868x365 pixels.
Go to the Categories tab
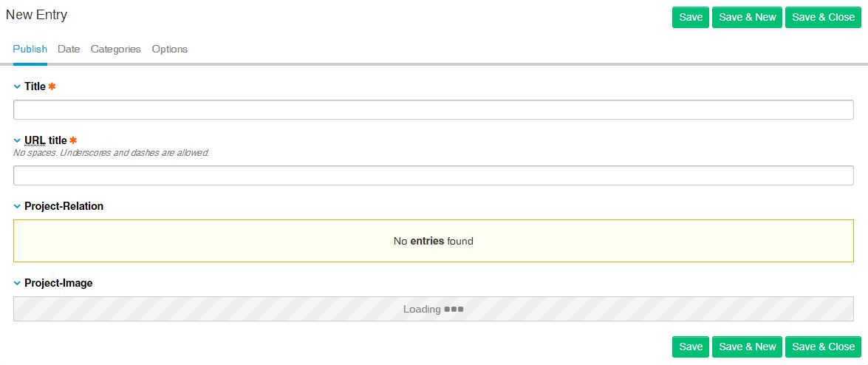click(115, 49)
